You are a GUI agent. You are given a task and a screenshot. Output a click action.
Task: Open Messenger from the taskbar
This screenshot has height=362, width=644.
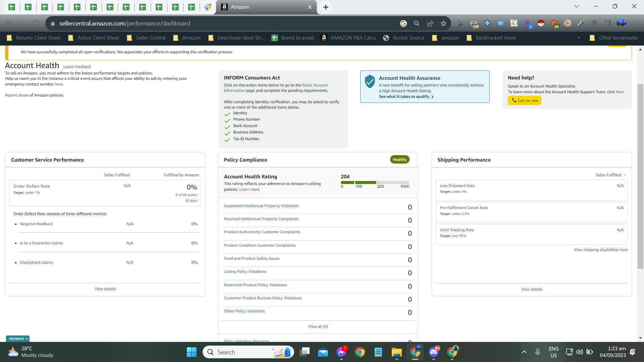(x=341, y=352)
